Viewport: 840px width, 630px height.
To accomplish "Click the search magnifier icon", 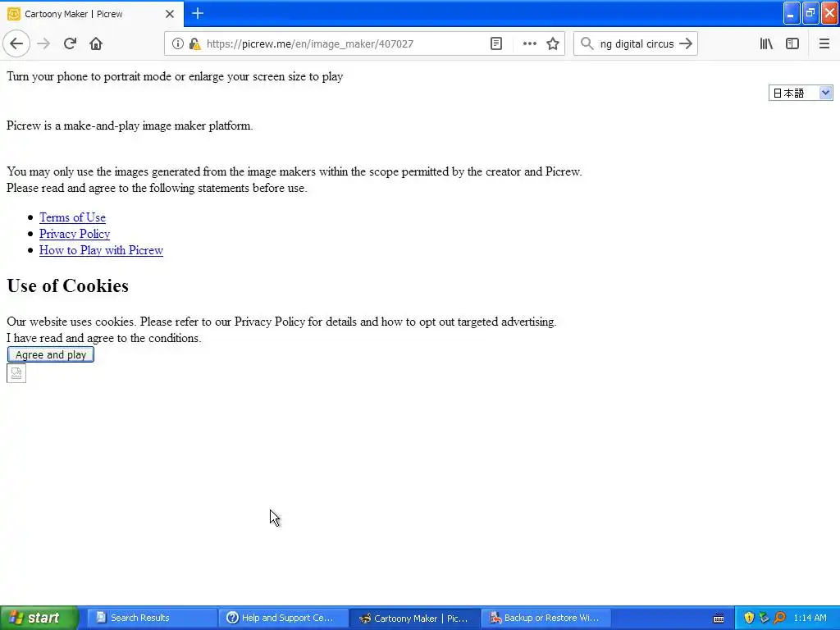I will [x=587, y=43].
